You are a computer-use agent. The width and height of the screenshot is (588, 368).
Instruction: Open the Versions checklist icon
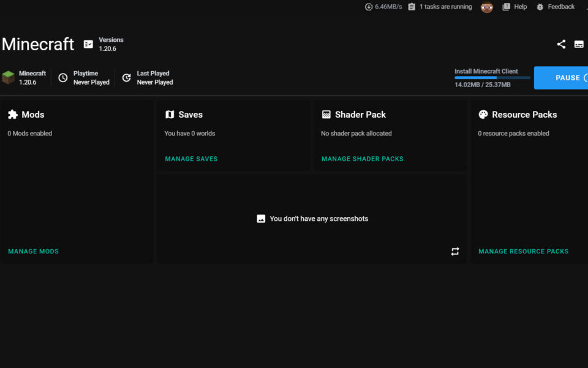click(88, 44)
